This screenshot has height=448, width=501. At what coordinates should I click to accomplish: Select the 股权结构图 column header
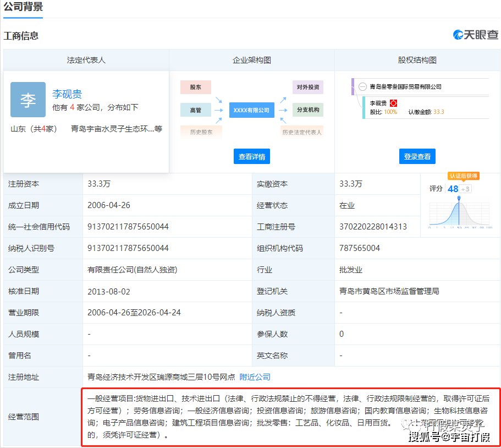(x=417, y=60)
